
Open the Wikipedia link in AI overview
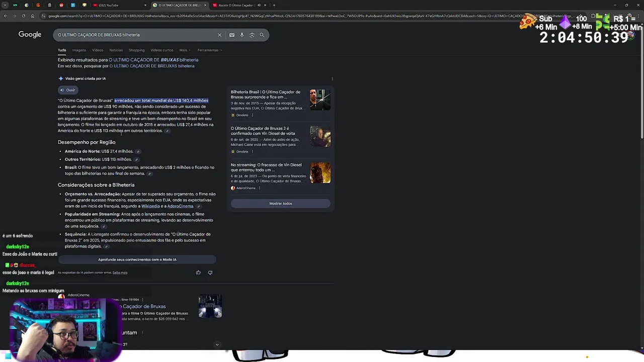coord(150,206)
